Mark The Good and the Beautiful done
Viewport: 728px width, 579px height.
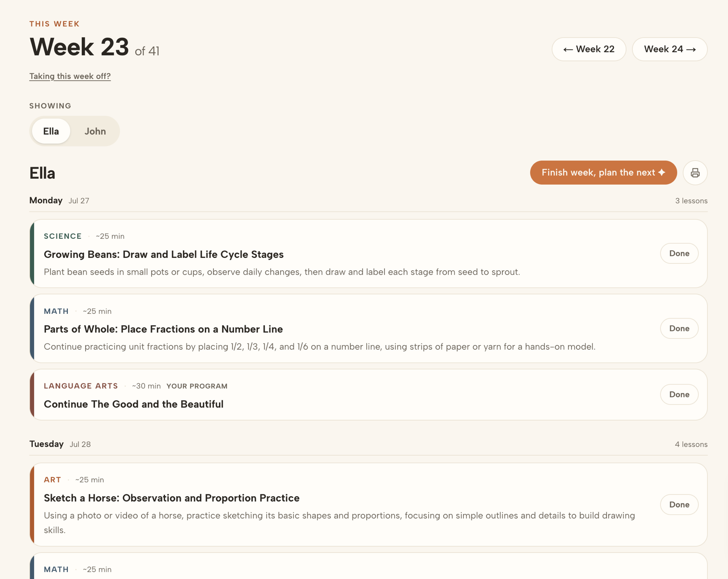679,394
